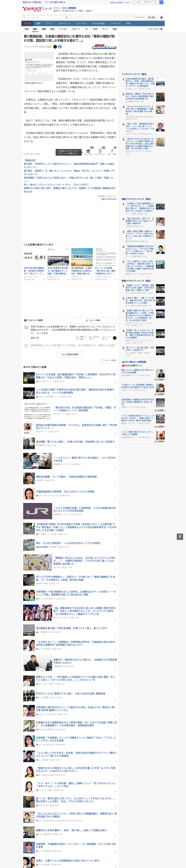This screenshot has width=186, height=868.
Task: Open the ランキング tab
Action: [x=115, y=23]
